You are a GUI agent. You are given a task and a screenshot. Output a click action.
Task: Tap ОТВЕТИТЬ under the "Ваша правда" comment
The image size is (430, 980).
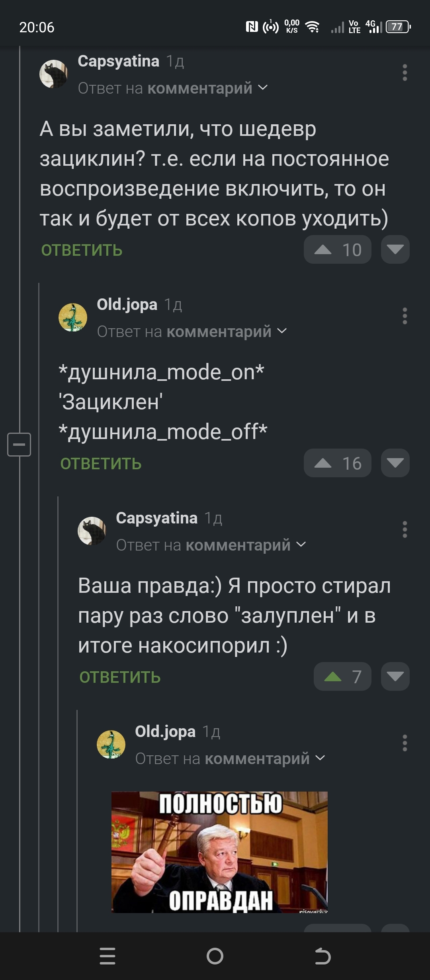[x=120, y=677]
